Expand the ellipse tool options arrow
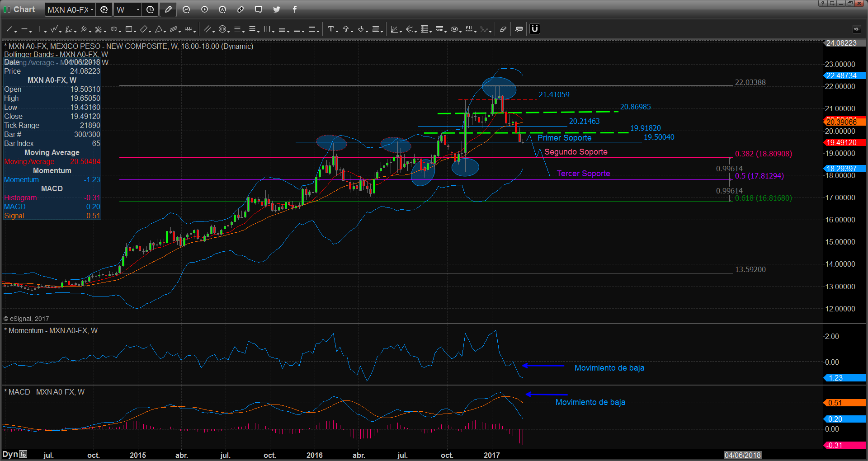 click(120, 31)
